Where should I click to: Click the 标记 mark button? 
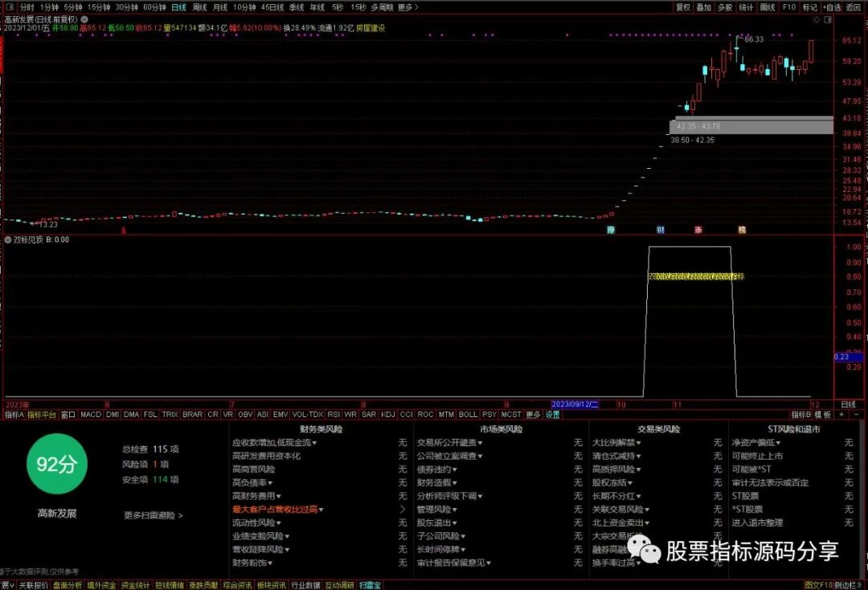tap(810, 7)
